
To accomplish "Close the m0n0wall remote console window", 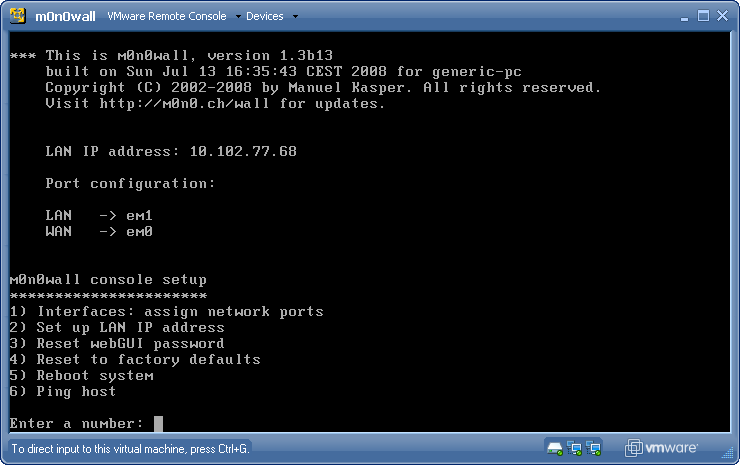I will tap(723, 16).
